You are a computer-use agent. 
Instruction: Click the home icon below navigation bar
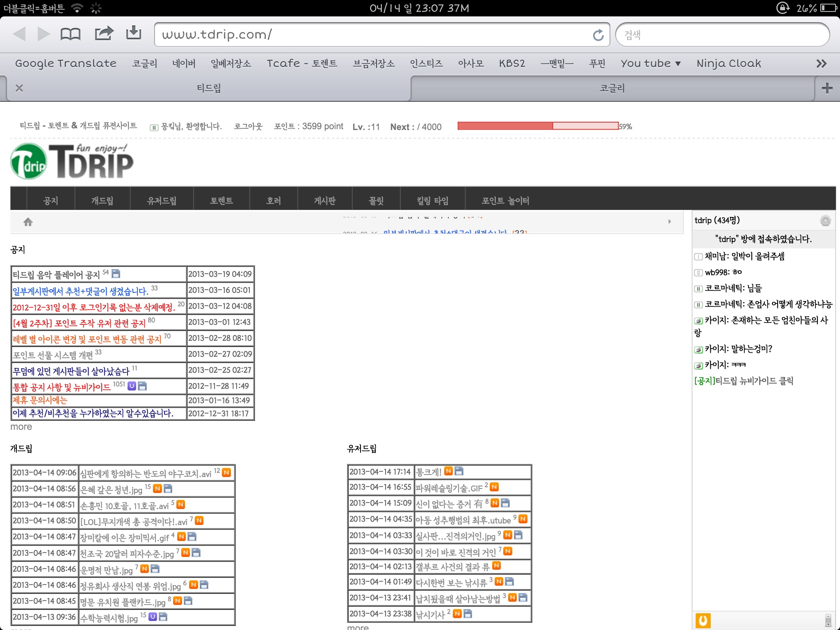(x=28, y=222)
